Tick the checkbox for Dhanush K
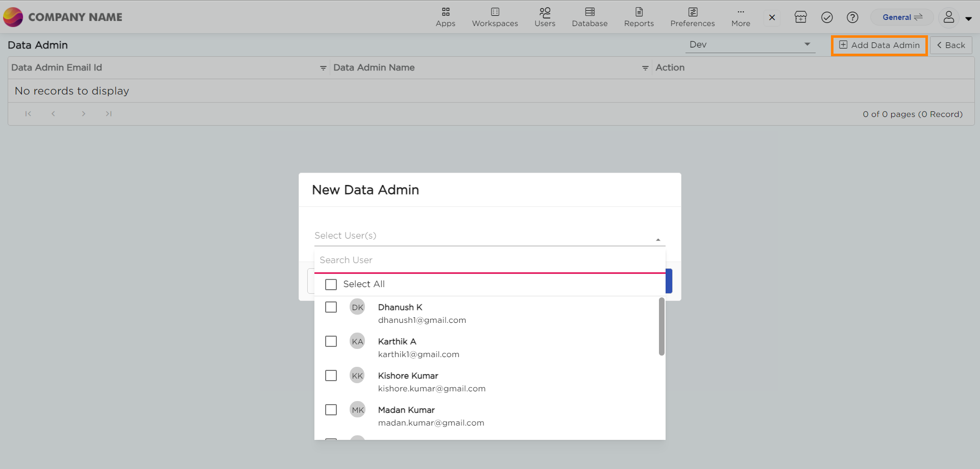Image resolution: width=980 pixels, height=469 pixels. (331, 307)
